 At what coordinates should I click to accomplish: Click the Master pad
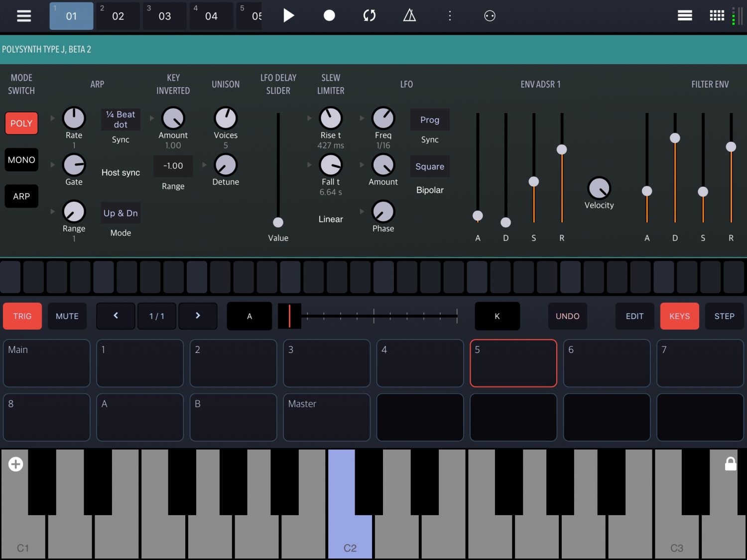click(327, 417)
